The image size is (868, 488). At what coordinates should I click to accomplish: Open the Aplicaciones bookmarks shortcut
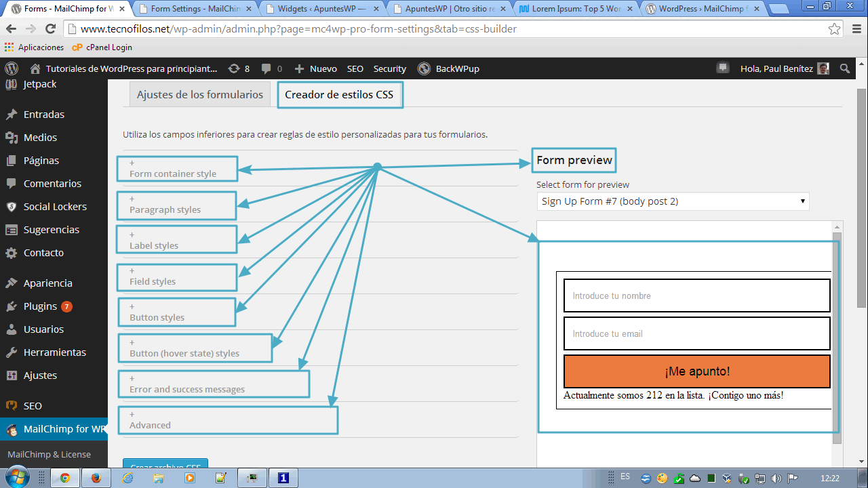point(34,47)
